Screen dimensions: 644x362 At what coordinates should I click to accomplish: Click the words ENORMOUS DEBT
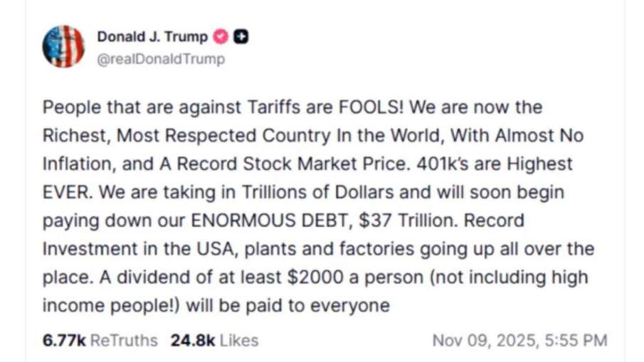pos(270,220)
